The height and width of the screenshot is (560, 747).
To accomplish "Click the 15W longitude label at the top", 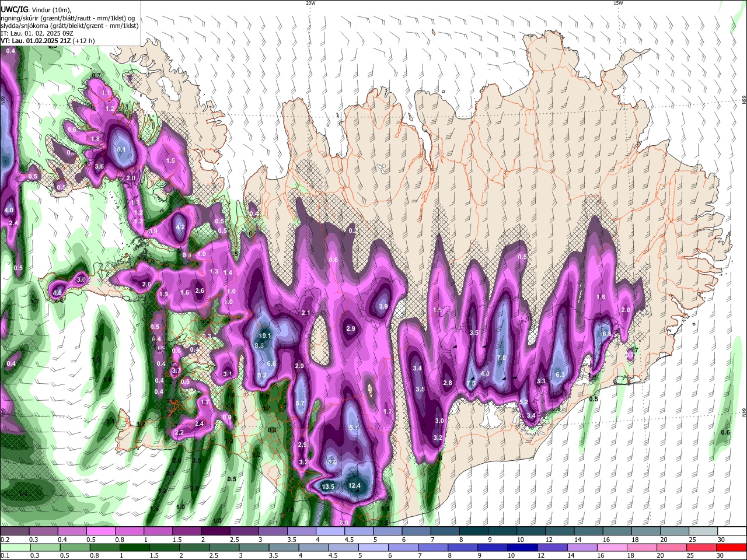I will tap(618, 3).
